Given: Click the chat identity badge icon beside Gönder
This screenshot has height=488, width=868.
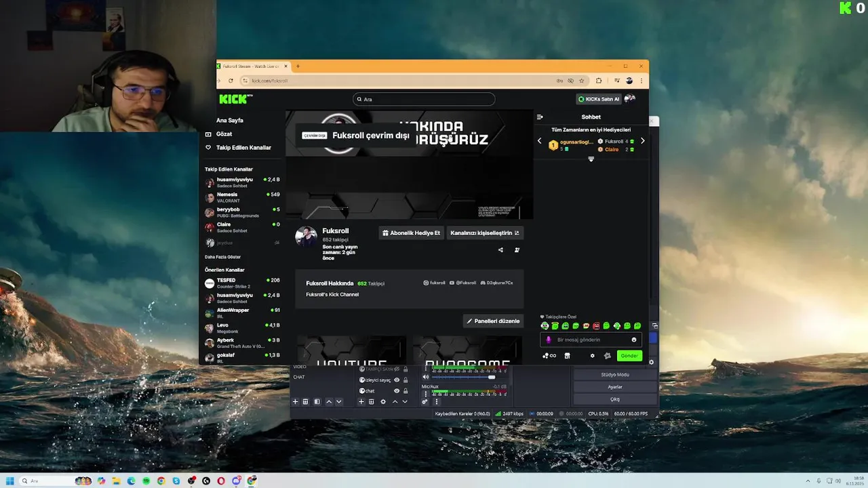Looking at the screenshot, I should pyautogui.click(x=607, y=356).
